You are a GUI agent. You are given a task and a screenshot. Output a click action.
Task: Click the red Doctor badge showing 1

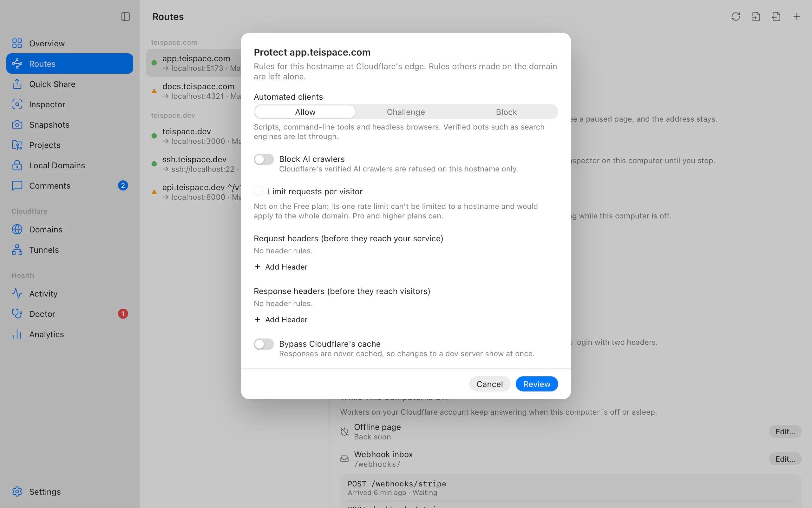click(123, 314)
